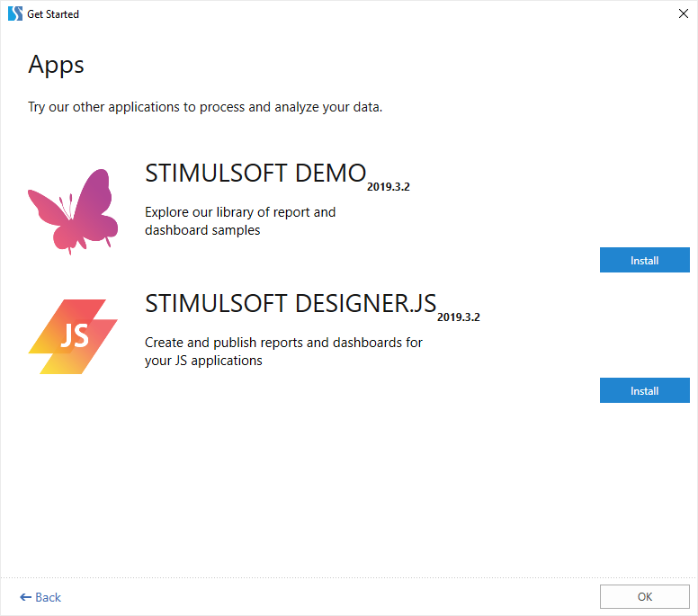Click the Designer.JS orange JS icon
The image size is (698, 616).
(x=73, y=336)
